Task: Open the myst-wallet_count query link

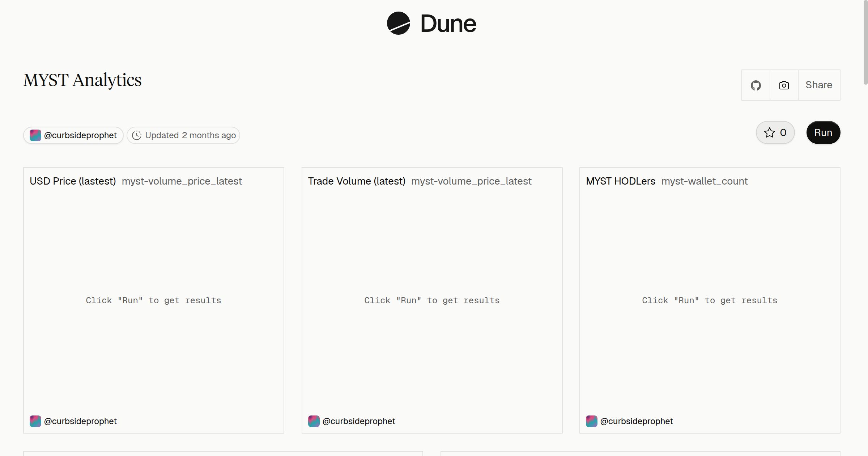Action: [x=705, y=181]
